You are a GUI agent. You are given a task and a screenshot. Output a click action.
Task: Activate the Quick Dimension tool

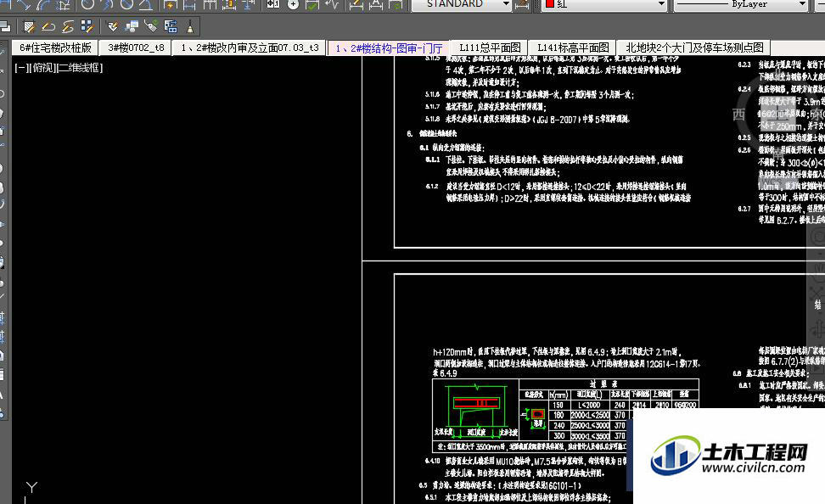(171, 5)
